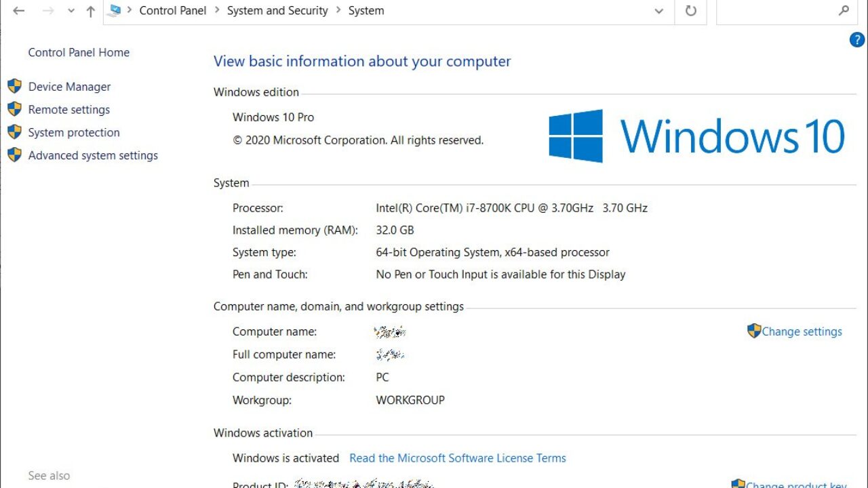
Task: Click the Refresh button in address bar
Action: click(x=690, y=11)
